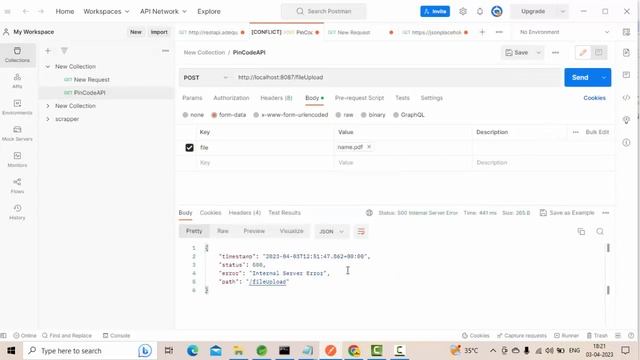Open the Flows sidebar panel
The width and height of the screenshot is (640, 360).
[17, 186]
